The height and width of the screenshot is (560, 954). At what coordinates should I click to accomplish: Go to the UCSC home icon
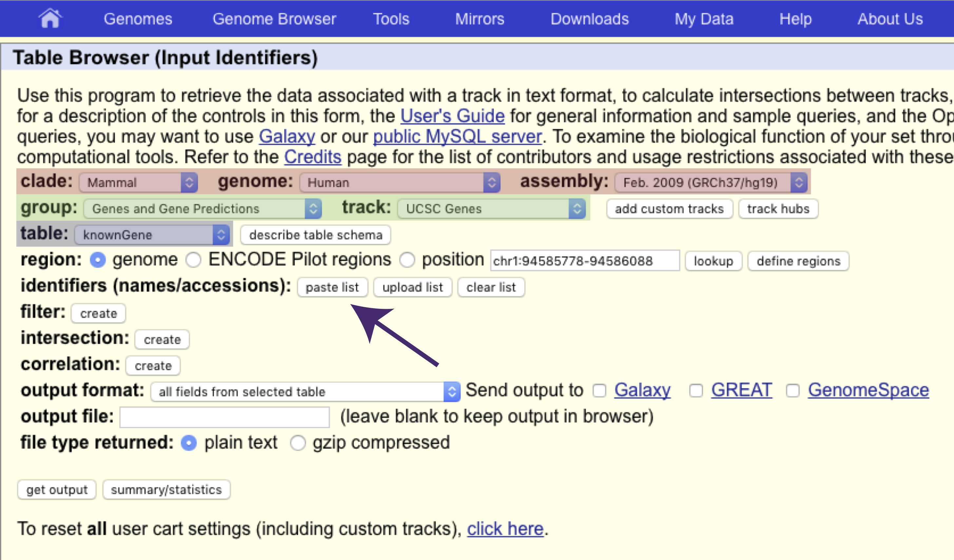click(x=50, y=19)
